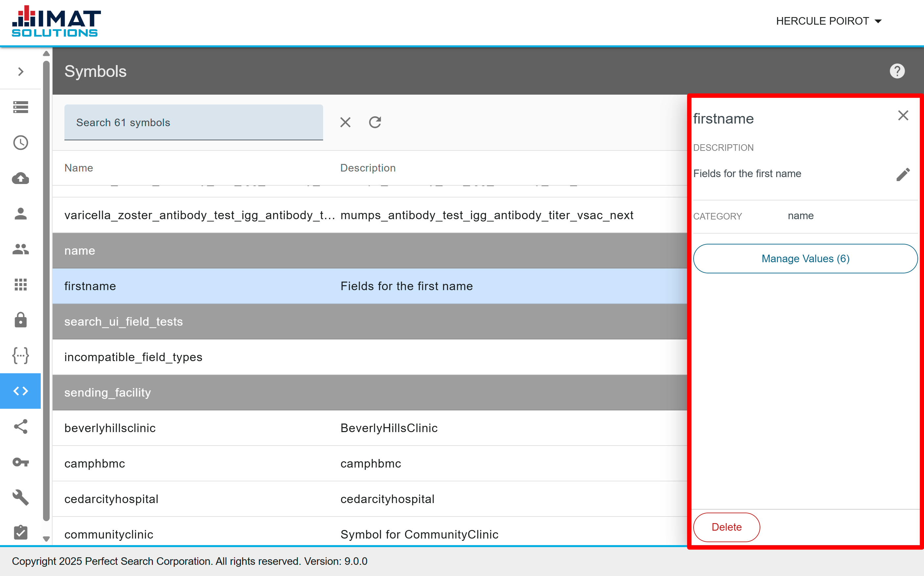
Task: Open the HERCULE POIROT user dropdown
Action: pyautogui.click(x=829, y=21)
